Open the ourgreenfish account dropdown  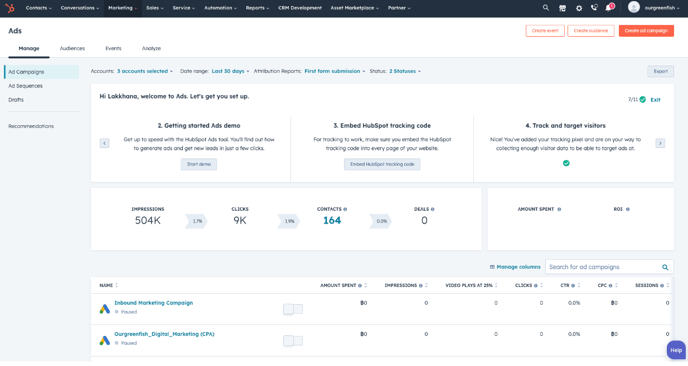(662, 8)
